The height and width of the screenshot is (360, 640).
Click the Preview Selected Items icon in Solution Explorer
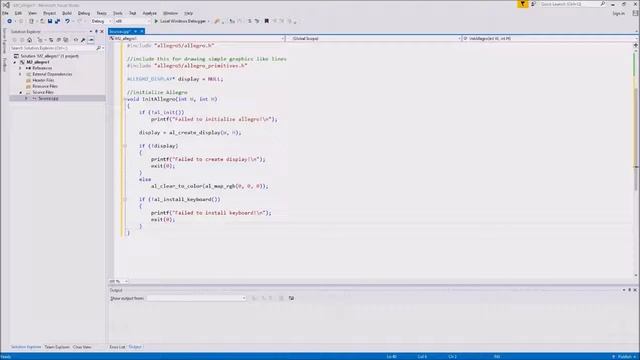(x=91, y=40)
